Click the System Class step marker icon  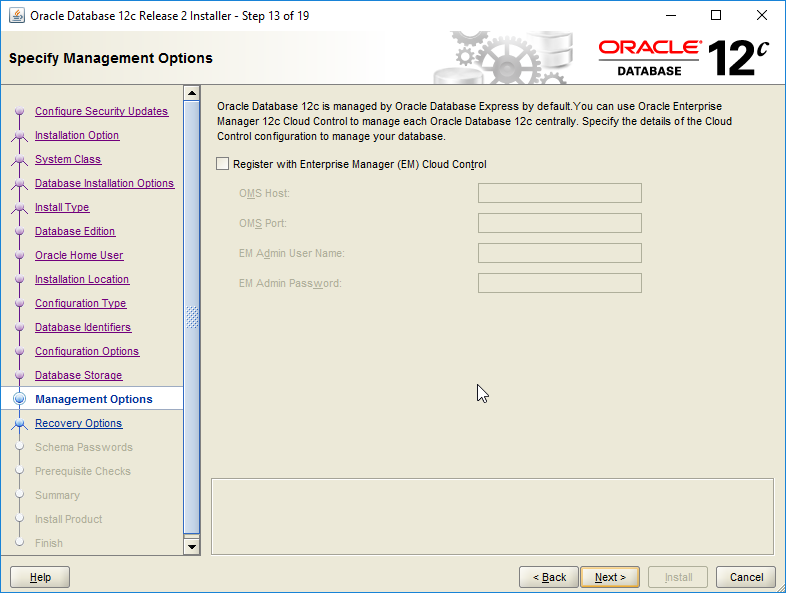(x=20, y=159)
